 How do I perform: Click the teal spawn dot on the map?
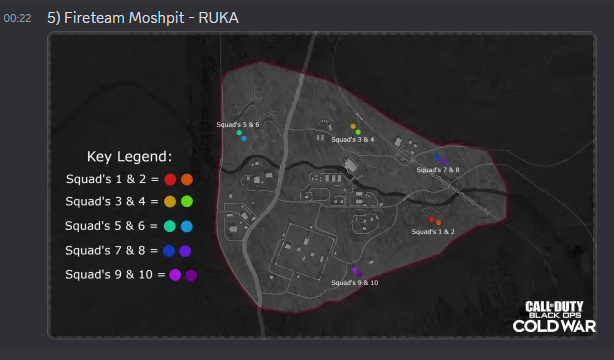coord(239,133)
